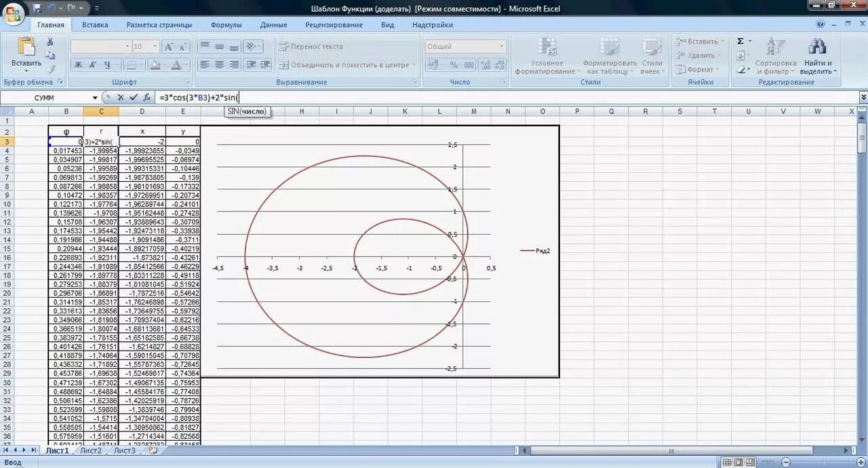Image resolution: width=868 pixels, height=468 pixels.
Task: Align text to vertical middle
Action: pyautogui.click(x=219, y=47)
